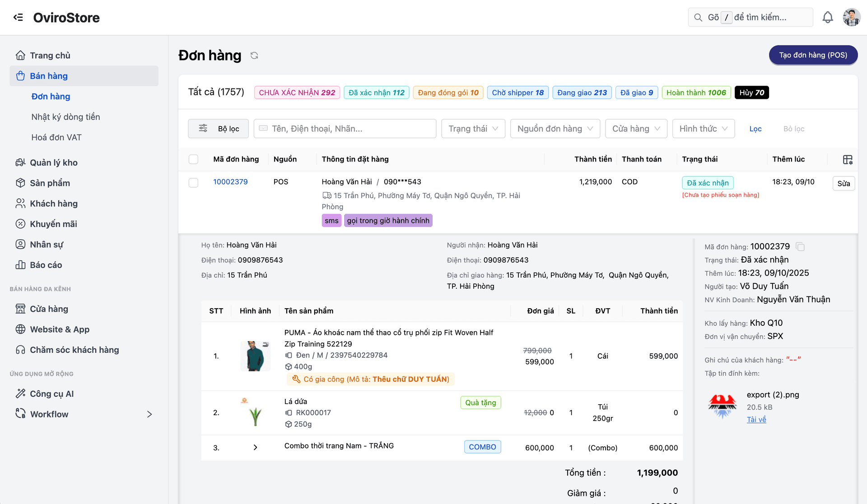Open Công cụ AI in the sidebar
This screenshot has height=504, width=867.
coord(51,393)
